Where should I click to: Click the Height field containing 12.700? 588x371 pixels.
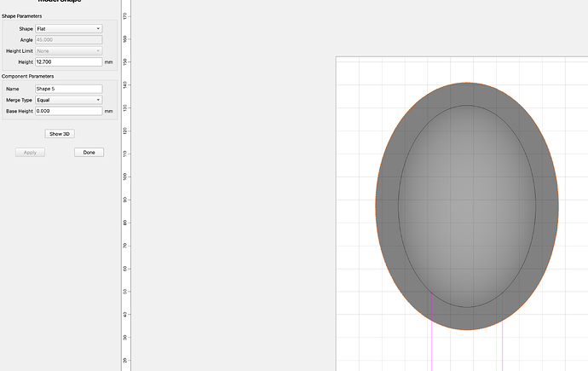[x=69, y=62]
